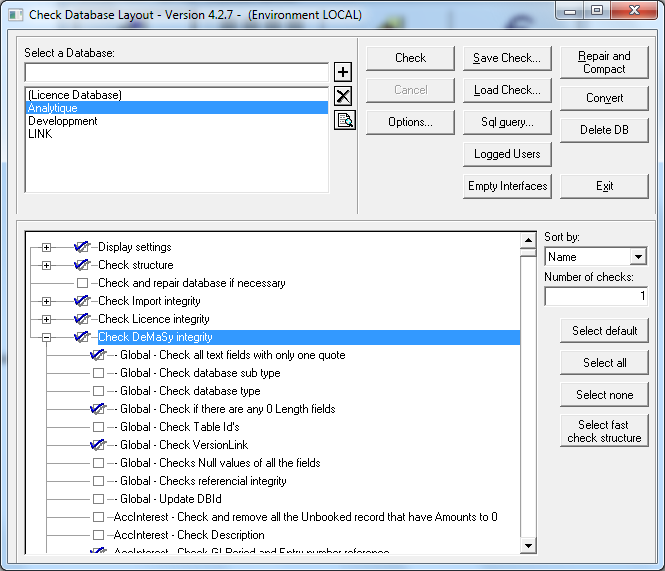Click the magnifier document icon to browse database
665x571 pixels.
point(344,120)
